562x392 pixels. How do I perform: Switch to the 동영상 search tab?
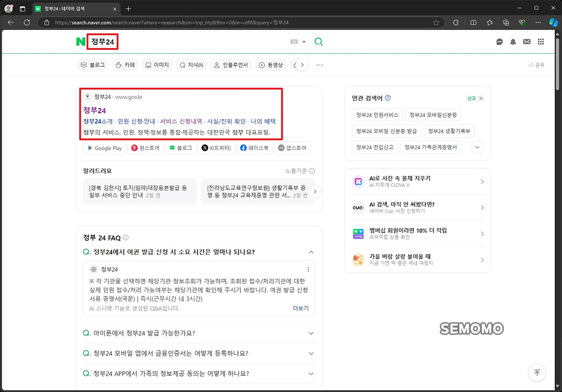[271, 65]
